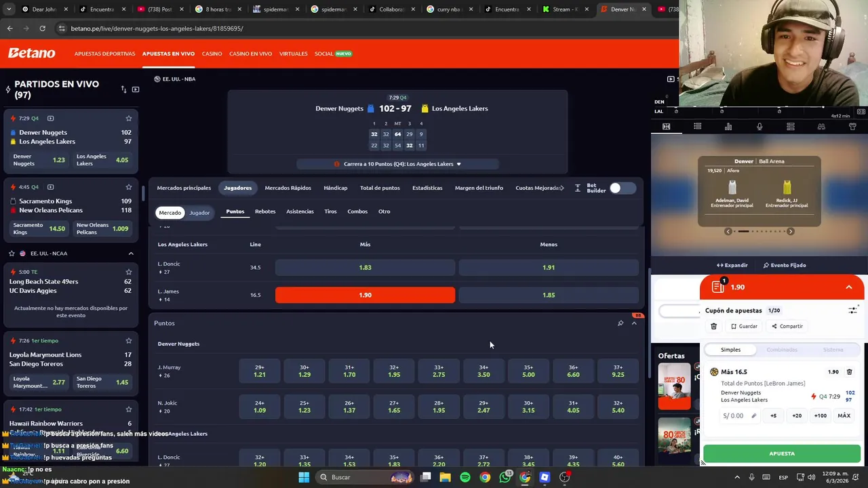Deselect L. James Más 1.90

point(365,295)
